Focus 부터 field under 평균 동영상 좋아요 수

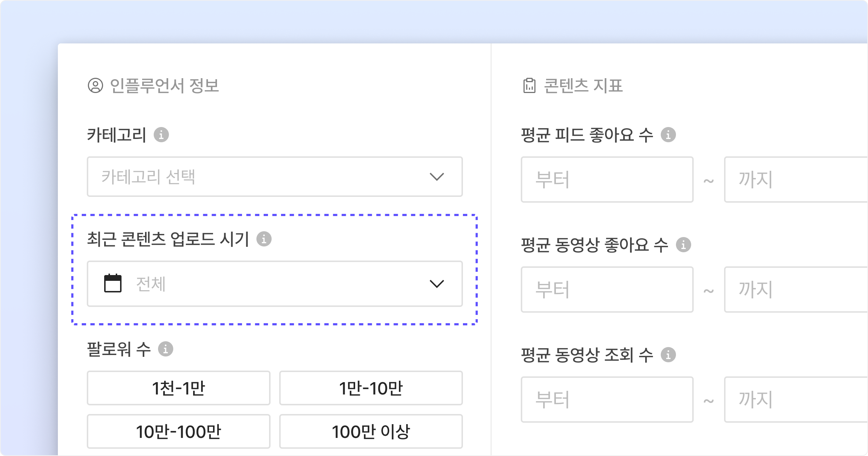click(x=607, y=290)
